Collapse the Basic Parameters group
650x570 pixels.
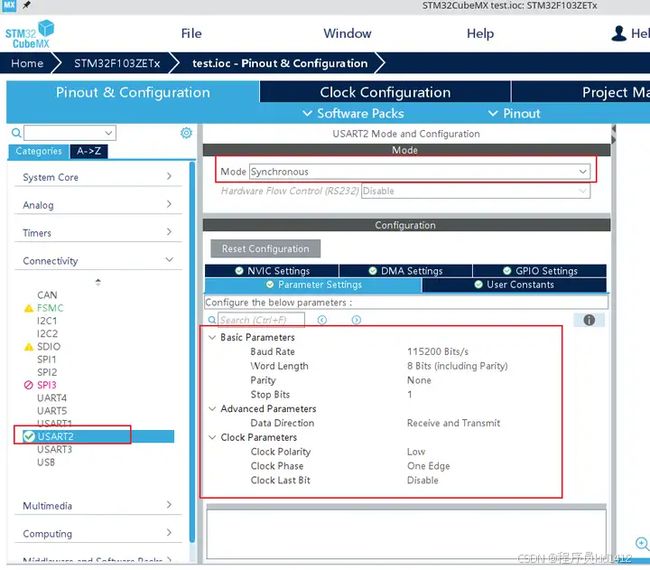point(212,337)
